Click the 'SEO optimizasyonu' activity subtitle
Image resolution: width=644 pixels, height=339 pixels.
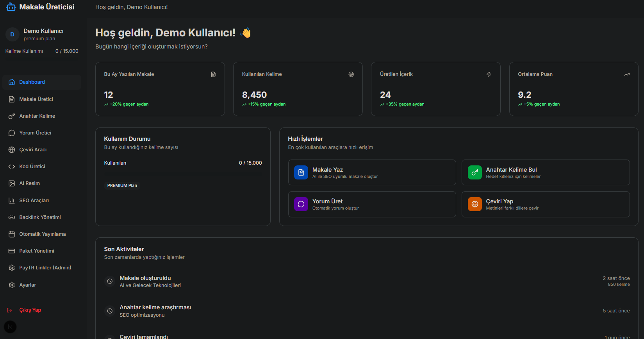[142, 315]
